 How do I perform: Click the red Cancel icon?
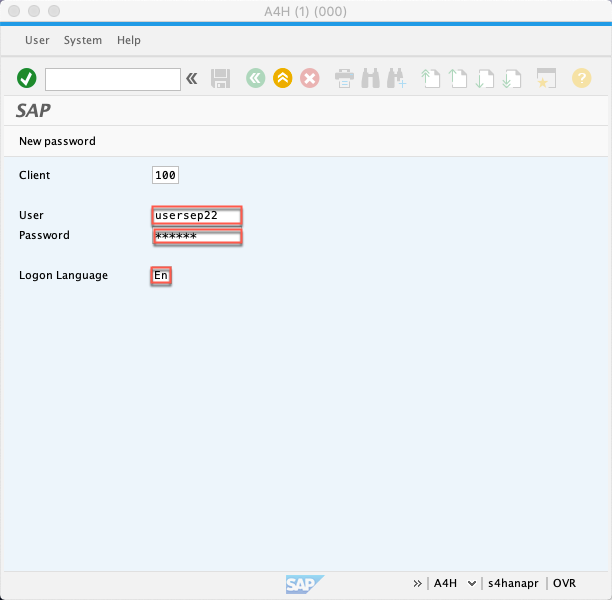(310, 78)
